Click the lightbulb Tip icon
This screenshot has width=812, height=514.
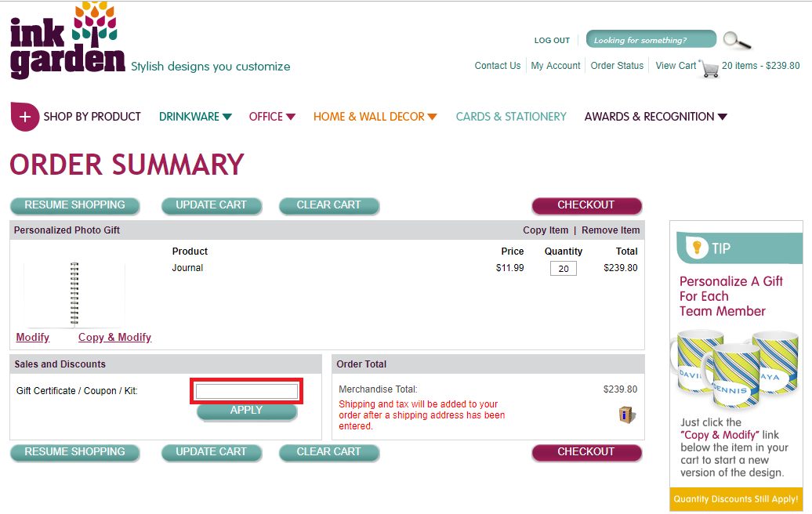[x=697, y=248]
